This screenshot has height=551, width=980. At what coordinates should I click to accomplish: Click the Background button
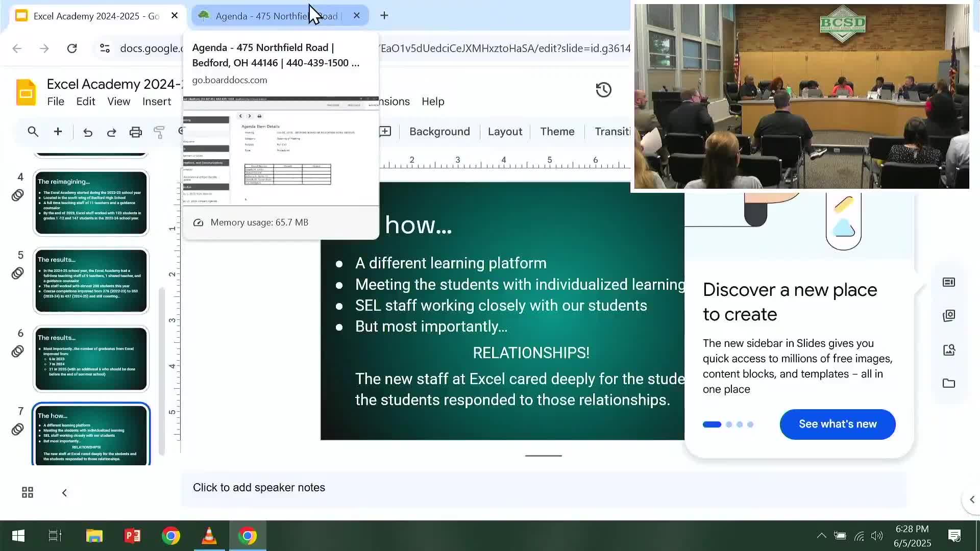[439, 132]
